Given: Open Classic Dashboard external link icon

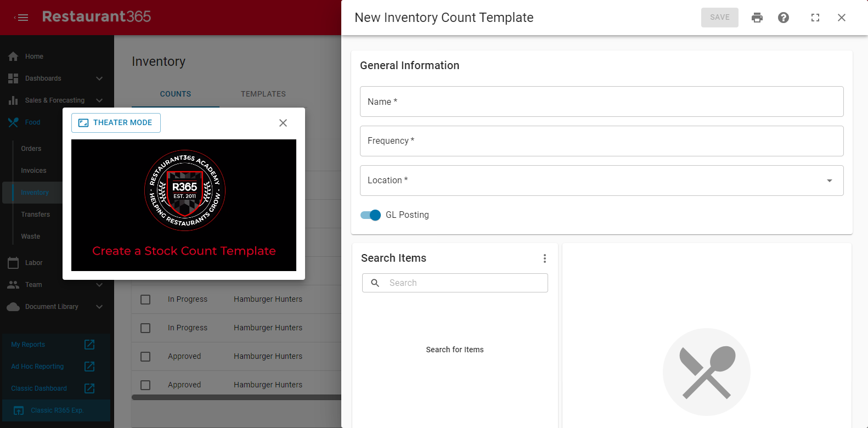Looking at the screenshot, I should pos(89,388).
